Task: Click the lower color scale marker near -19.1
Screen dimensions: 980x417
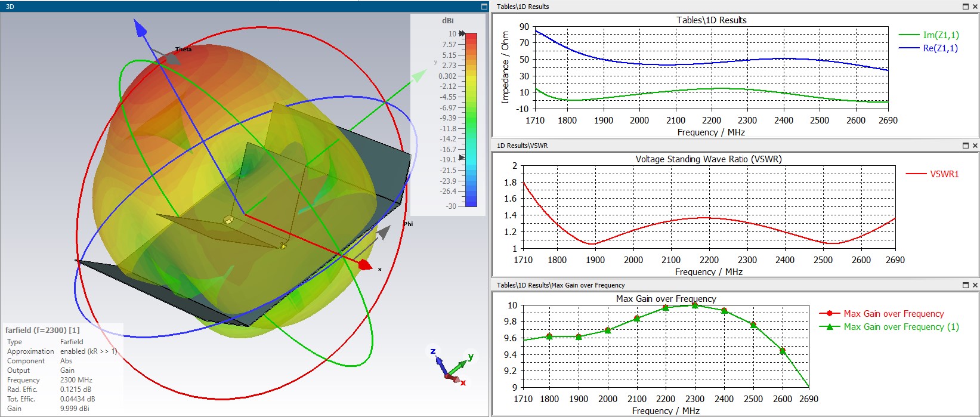Action: pos(462,157)
